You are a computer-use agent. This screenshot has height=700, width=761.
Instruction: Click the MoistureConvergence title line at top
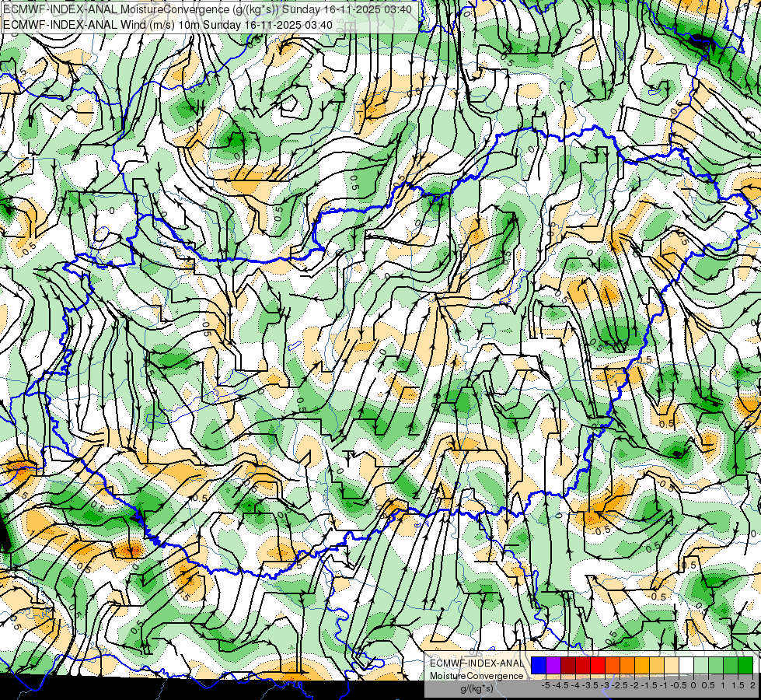208,9
